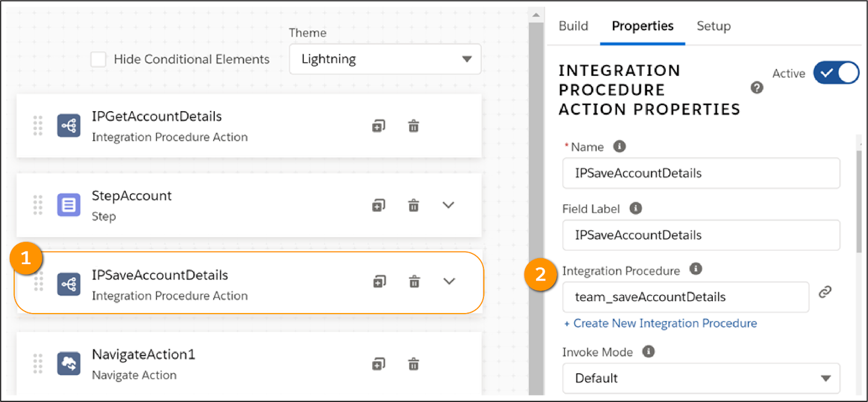Viewport: 868px width, 402px height.
Task: Delete the StepAccount step
Action: 413,206
